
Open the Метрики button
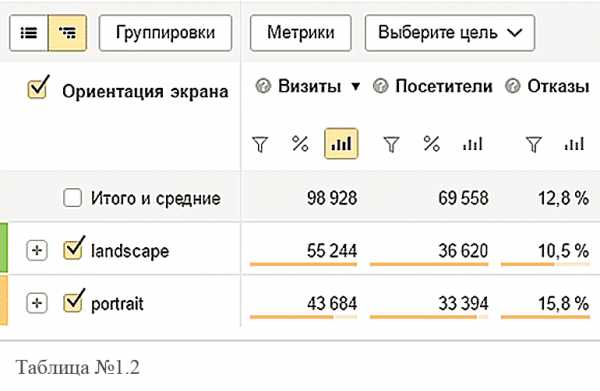click(301, 33)
